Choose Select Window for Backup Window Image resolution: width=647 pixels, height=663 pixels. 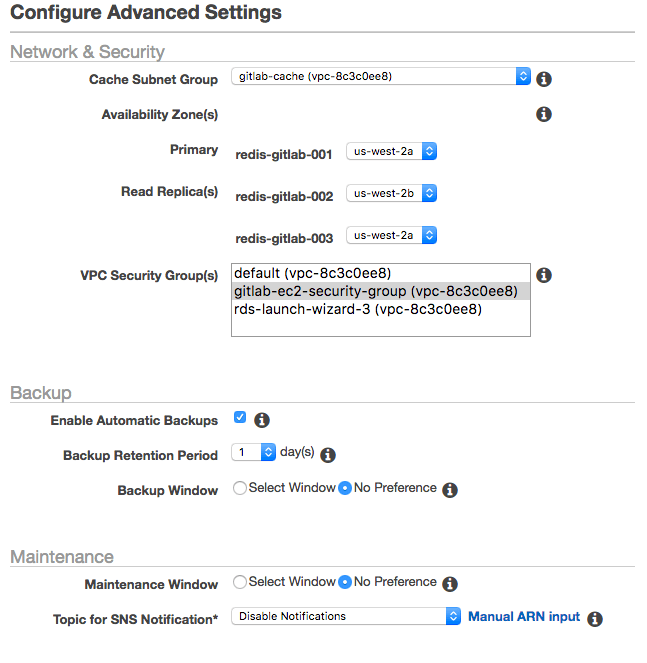240,488
